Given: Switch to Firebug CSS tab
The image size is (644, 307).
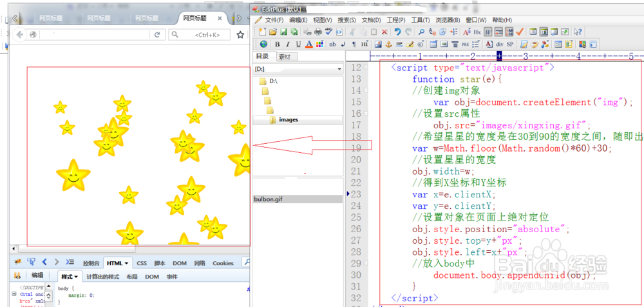Looking at the screenshot, I should point(142,263).
